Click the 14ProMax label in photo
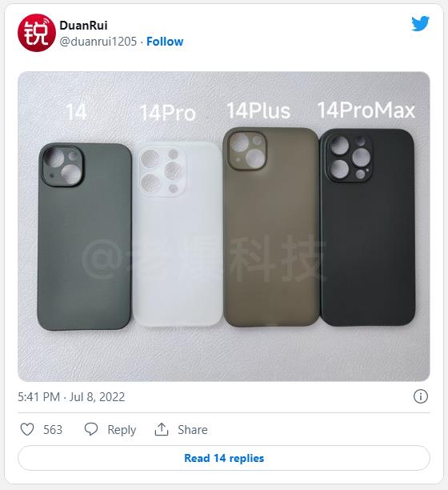The width and height of the screenshot is (448, 490). tap(366, 110)
